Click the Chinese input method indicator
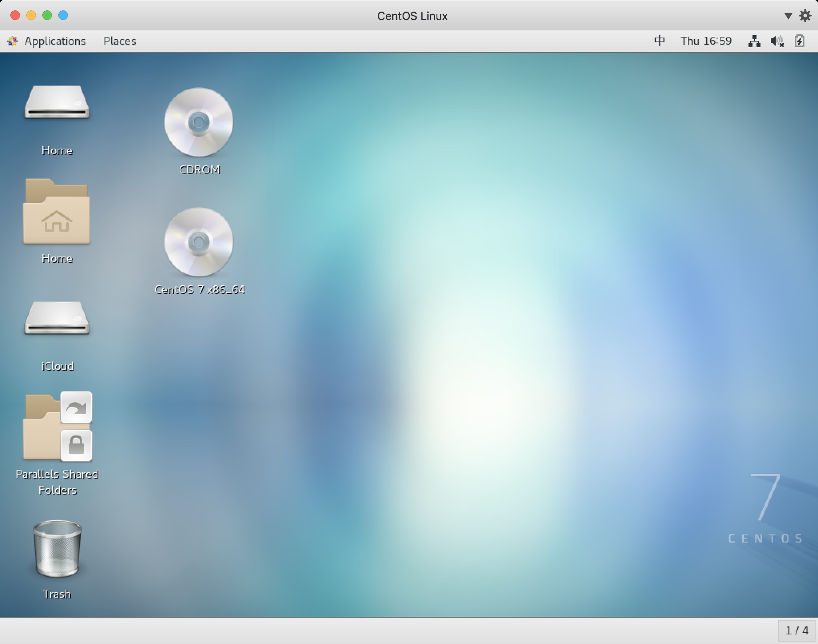 (659, 41)
